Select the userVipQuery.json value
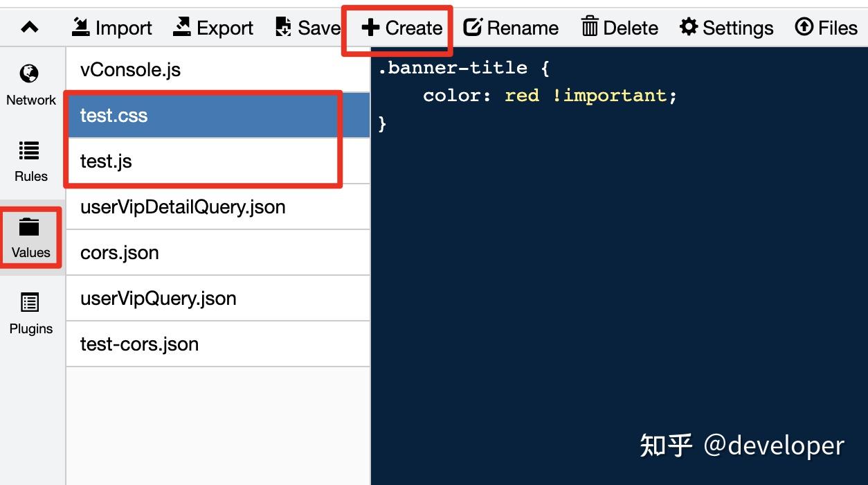The height and width of the screenshot is (485, 868). click(x=218, y=298)
